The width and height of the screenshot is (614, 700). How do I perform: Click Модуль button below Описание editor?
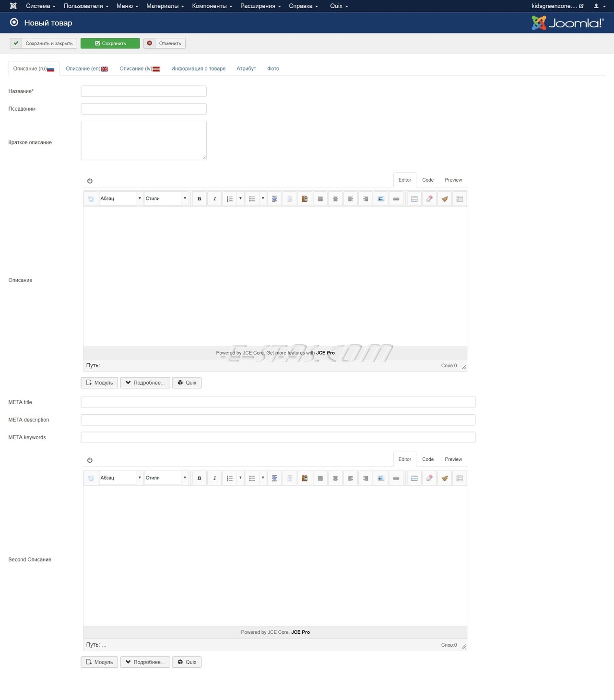coord(99,383)
